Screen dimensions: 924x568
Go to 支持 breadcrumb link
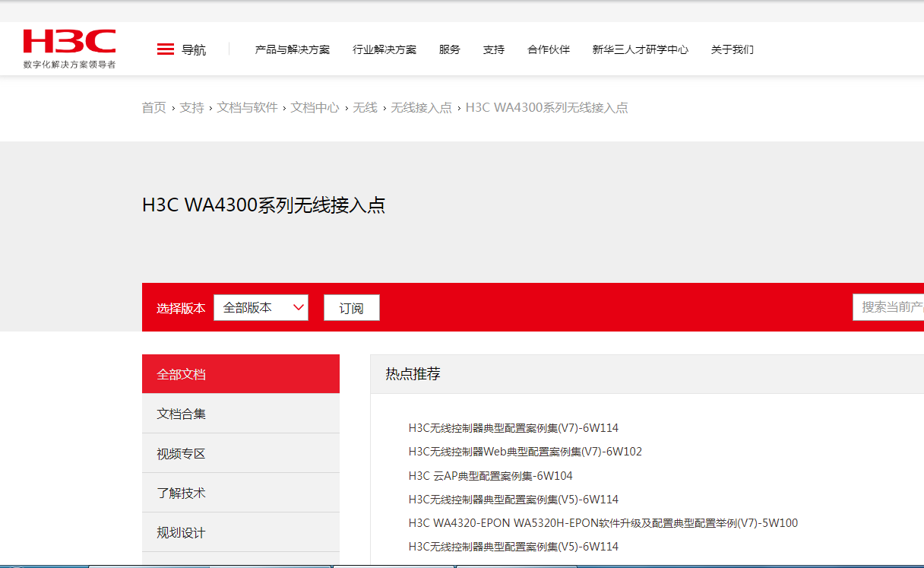click(x=191, y=108)
